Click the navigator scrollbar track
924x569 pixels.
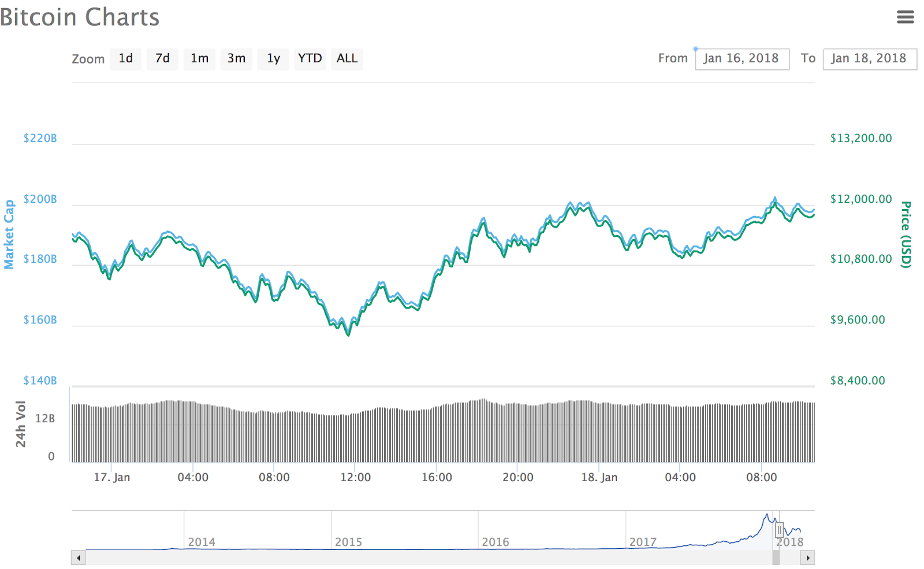tap(404, 558)
